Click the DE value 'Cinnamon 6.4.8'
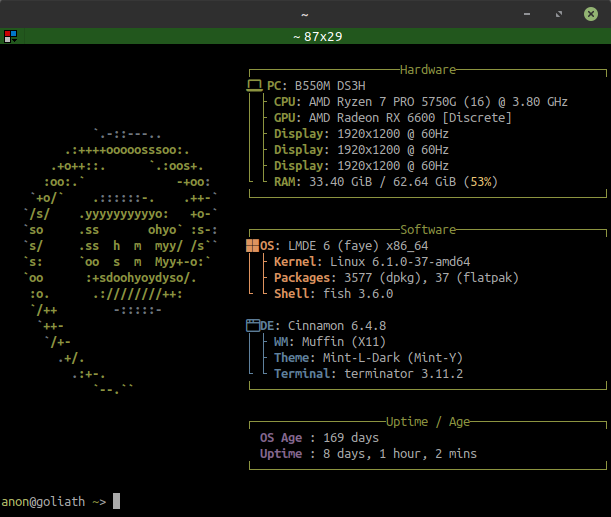The height and width of the screenshot is (517, 611). click(x=337, y=326)
